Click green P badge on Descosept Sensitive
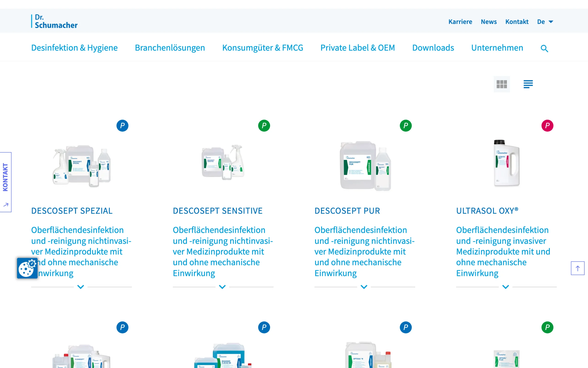 (x=264, y=126)
